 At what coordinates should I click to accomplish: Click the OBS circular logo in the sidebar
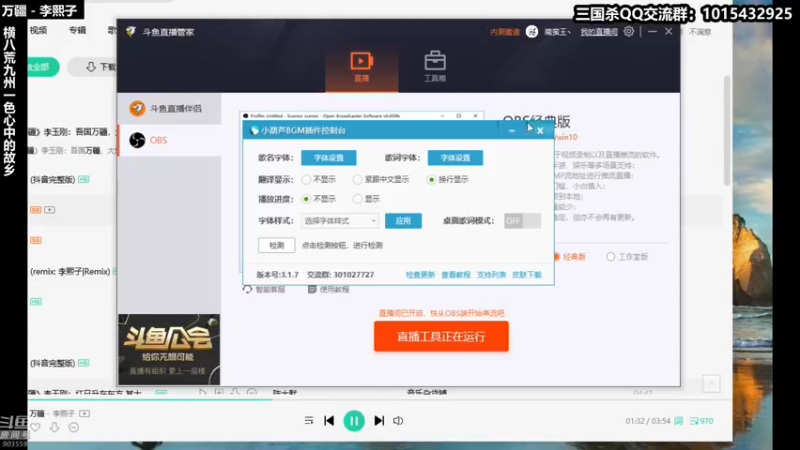(137, 140)
